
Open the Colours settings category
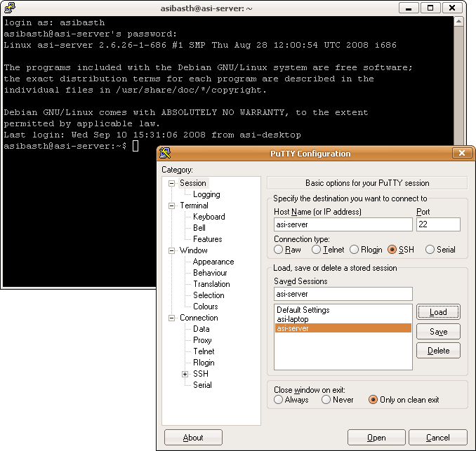(x=205, y=307)
